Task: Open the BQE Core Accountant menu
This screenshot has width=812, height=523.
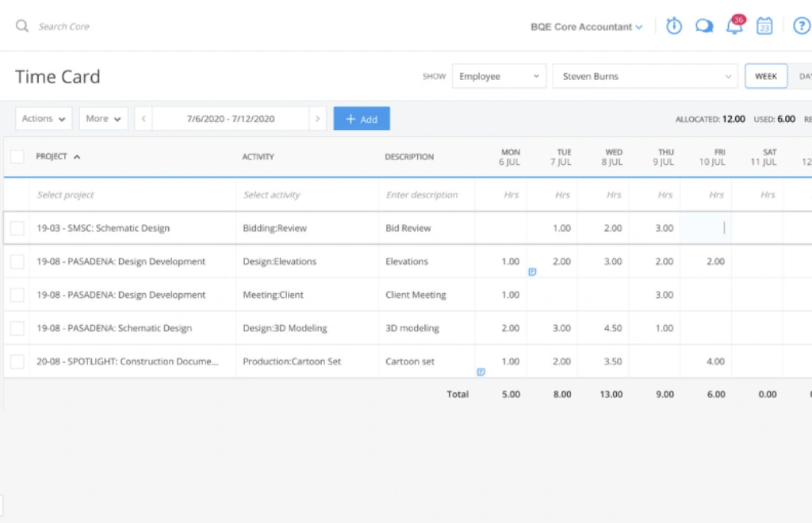Action: click(x=586, y=27)
